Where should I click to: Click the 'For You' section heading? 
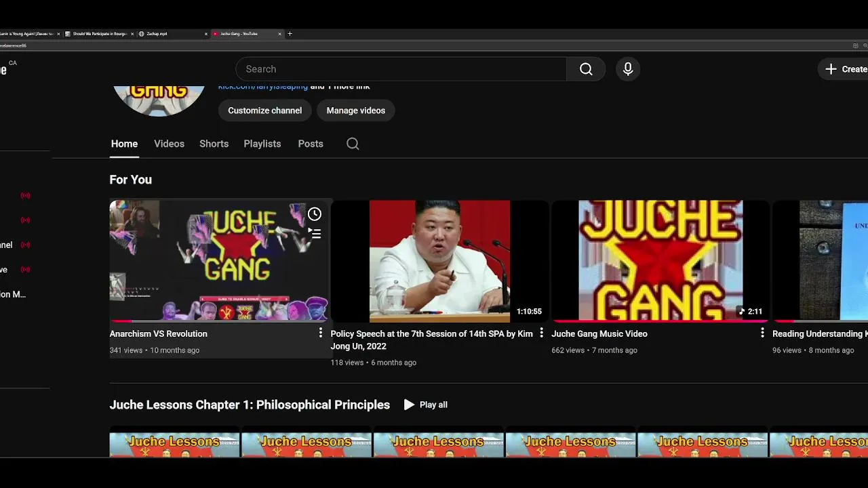point(131,180)
